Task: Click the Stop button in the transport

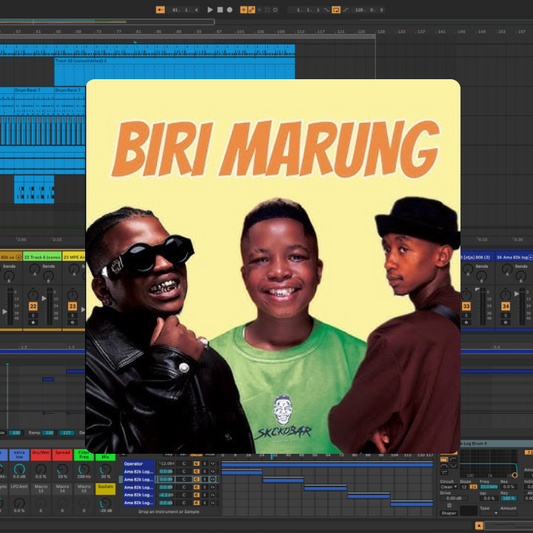Action: pyautogui.click(x=220, y=10)
